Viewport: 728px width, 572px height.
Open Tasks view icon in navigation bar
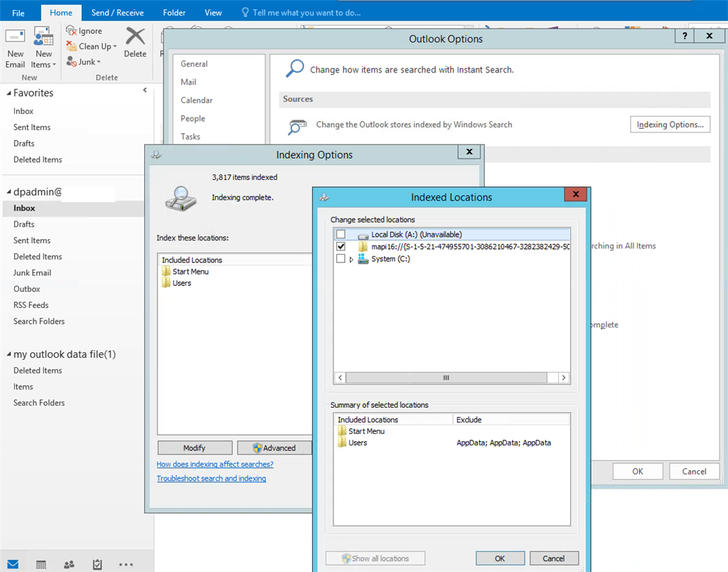pos(97,564)
